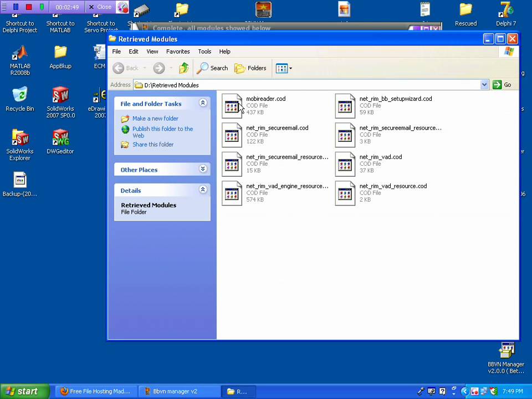Click the Delphi 7 desktop icon
This screenshot has width=532, height=399.
[x=506, y=14]
